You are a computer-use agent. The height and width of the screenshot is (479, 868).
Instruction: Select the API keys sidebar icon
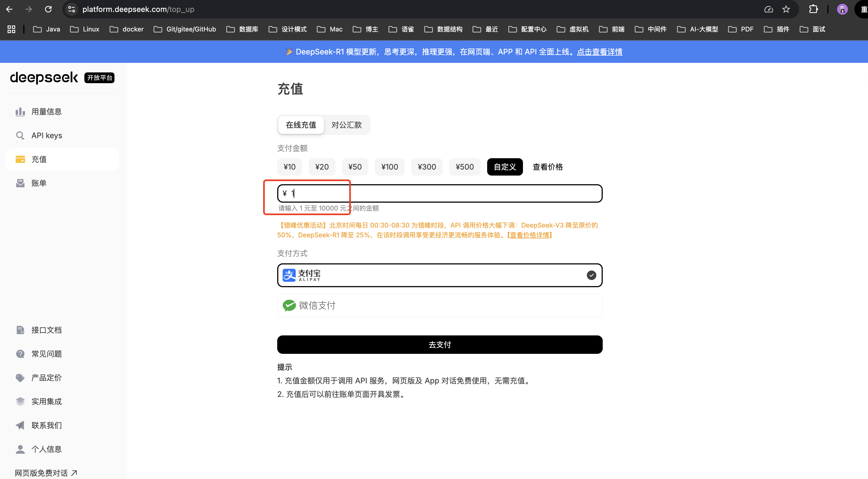[20, 135]
